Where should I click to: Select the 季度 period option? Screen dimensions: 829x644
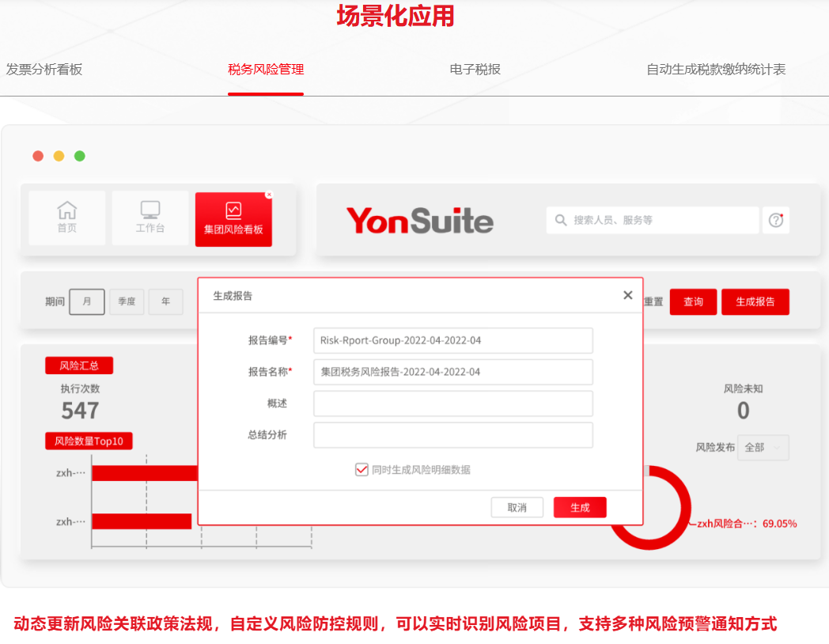[127, 301]
